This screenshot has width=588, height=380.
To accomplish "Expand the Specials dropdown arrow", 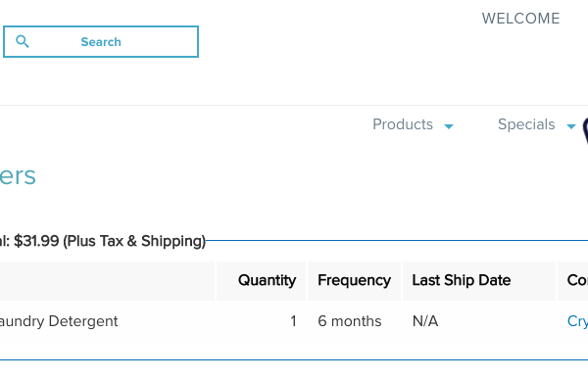I will pos(570,126).
